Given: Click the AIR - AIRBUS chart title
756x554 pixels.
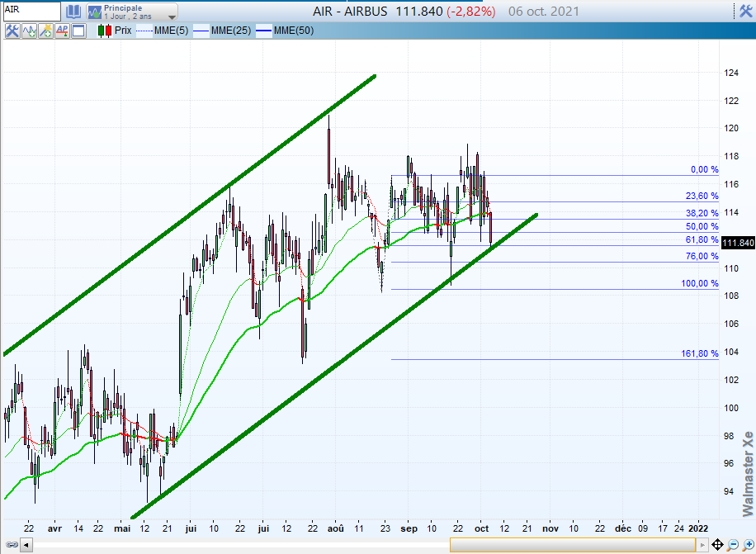Looking at the screenshot, I should pos(350,12).
